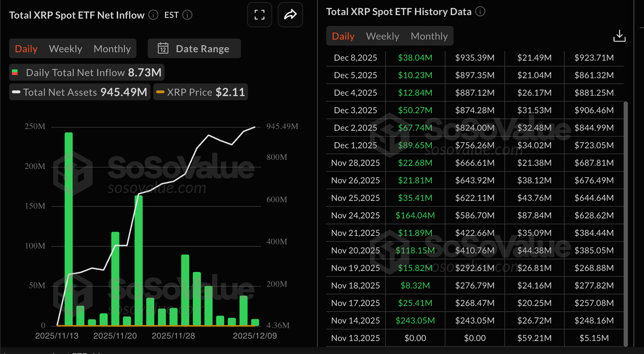644x354 pixels.
Task: Click the Nov 24 green bar near 164M
Action: pyautogui.click(x=138, y=260)
